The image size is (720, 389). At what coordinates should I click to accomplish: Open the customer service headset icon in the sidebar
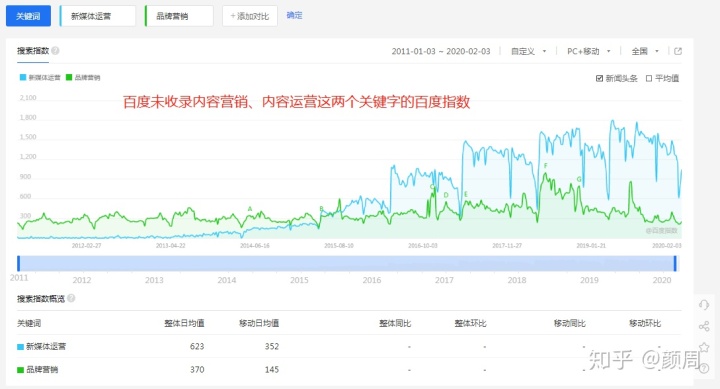pyautogui.click(x=704, y=305)
